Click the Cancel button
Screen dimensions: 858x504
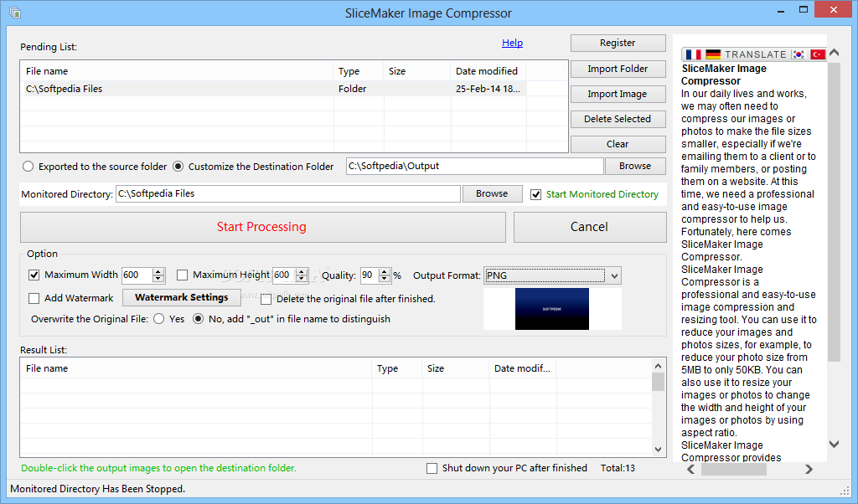[x=590, y=227]
